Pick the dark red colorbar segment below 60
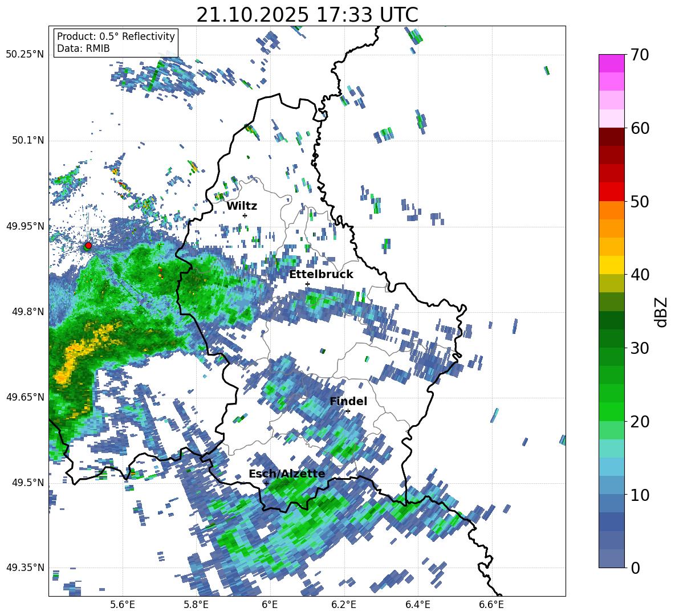675x616 pixels. point(611,137)
